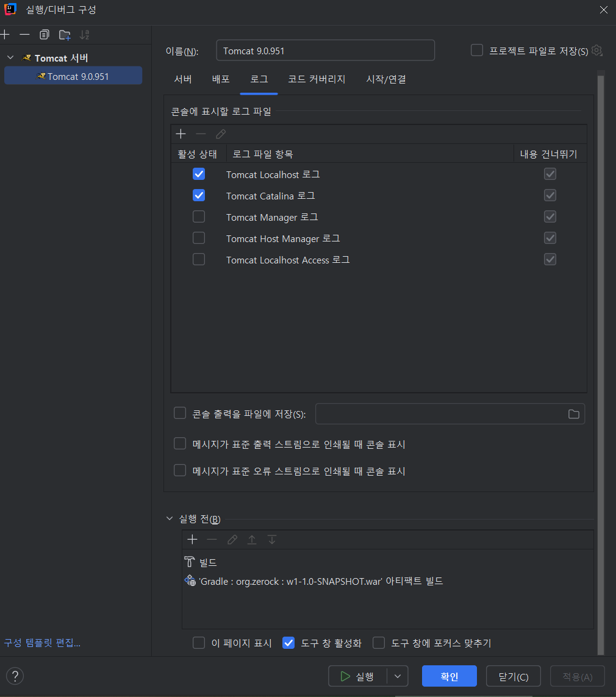Open 구성 템플릿 편집 link
The height and width of the screenshot is (697, 616).
click(x=42, y=643)
